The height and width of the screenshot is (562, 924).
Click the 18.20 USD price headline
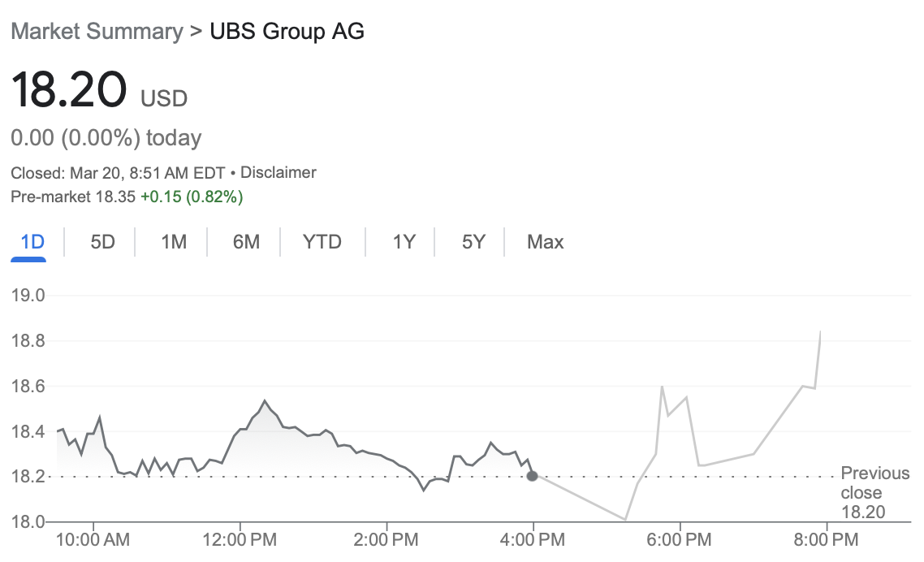99,90
